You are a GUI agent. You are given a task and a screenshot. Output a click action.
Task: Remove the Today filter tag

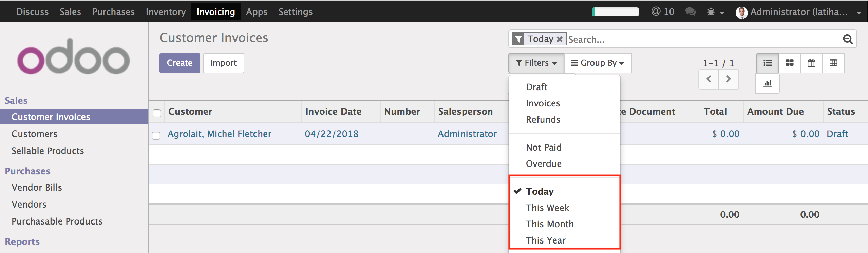click(x=560, y=39)
